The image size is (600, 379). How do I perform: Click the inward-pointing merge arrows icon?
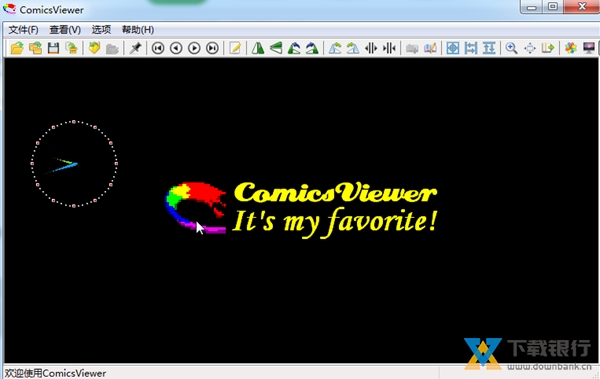click(x=389, y=48)
